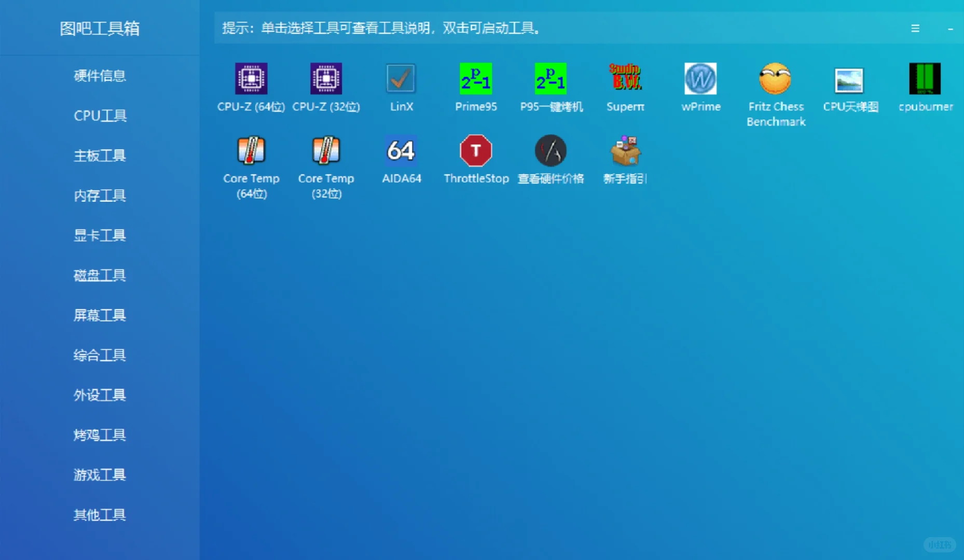Select the LinX stress test tool
This screenshot has height=560, width=964.
pos(401,79)
